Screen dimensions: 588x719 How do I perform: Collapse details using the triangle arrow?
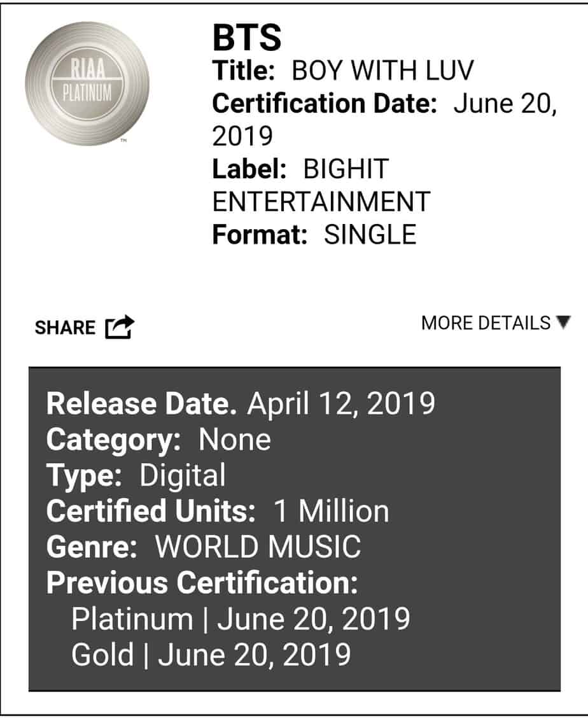564,323
